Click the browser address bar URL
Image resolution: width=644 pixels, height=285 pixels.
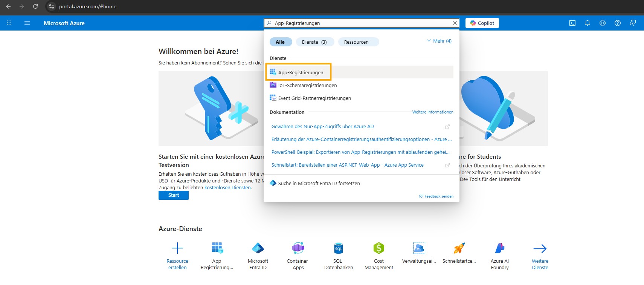tap(88, 6)
